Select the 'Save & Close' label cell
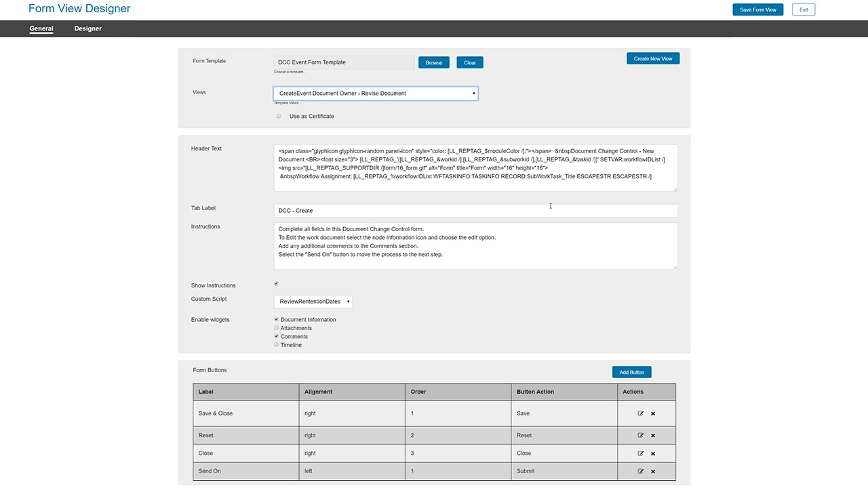 [x=246, y=413]
